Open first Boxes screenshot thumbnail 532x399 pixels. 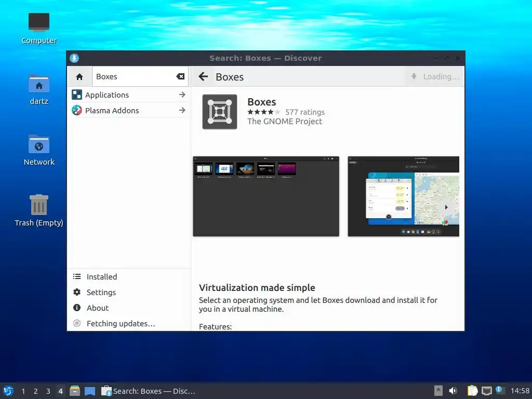[x=266, y=196]
